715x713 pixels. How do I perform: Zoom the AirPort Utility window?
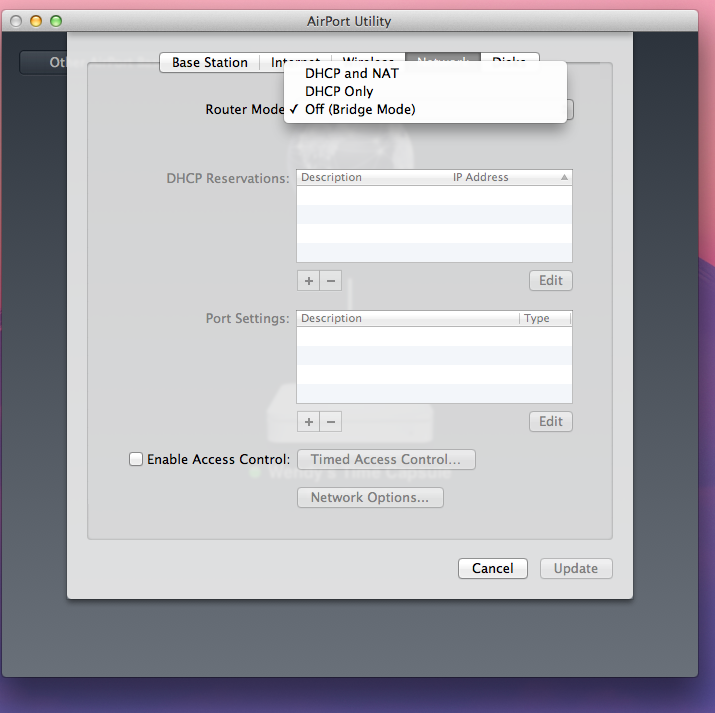[x=56, y=21]
